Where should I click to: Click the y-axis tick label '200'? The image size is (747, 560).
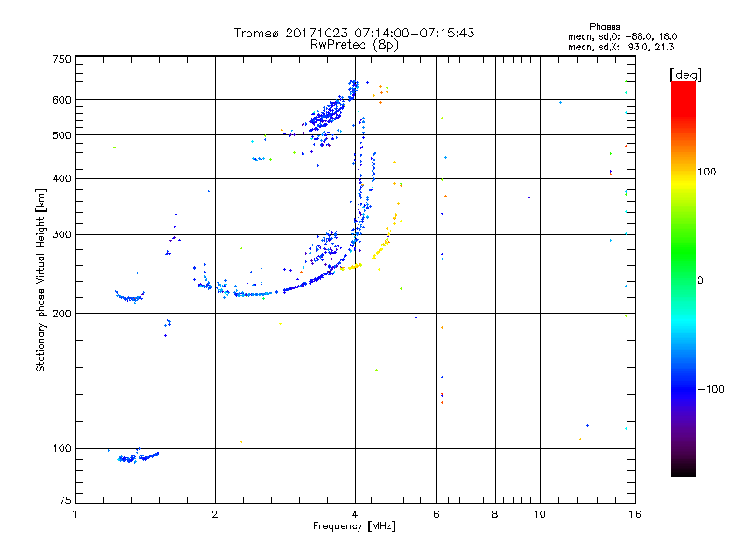coord(62,314)
